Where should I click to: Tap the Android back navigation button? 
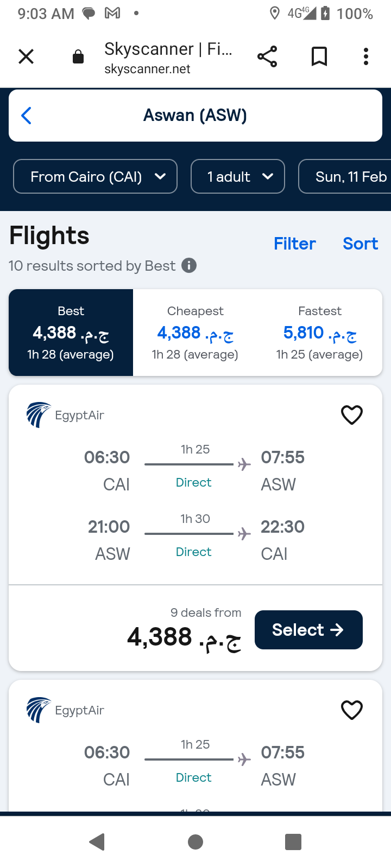tap(97, 842)
